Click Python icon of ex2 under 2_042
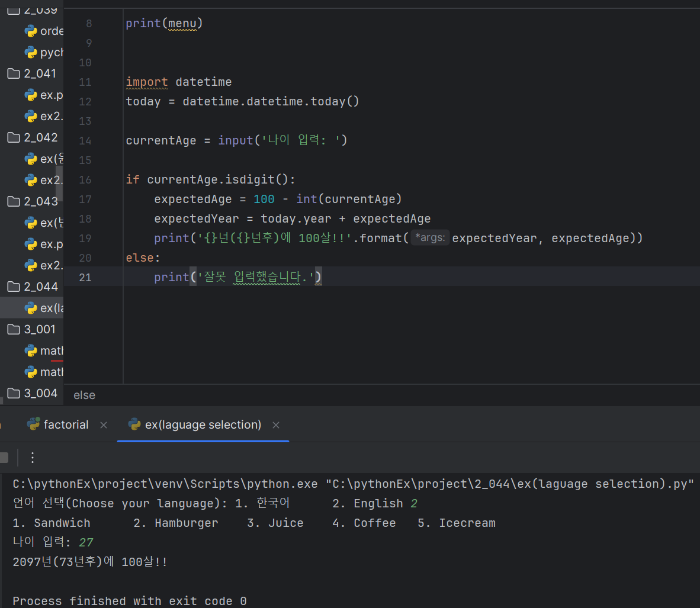 click(x=31, y=180)
